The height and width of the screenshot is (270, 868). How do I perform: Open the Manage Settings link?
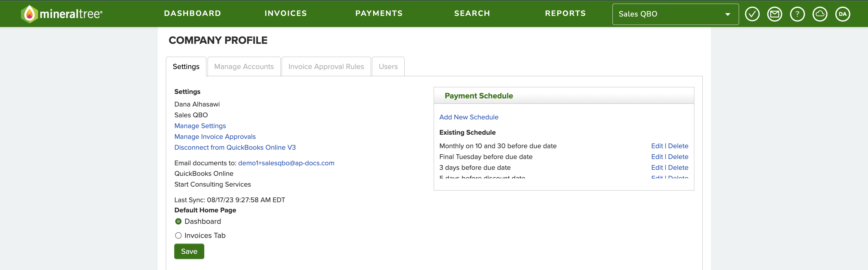tap(200, 126)
